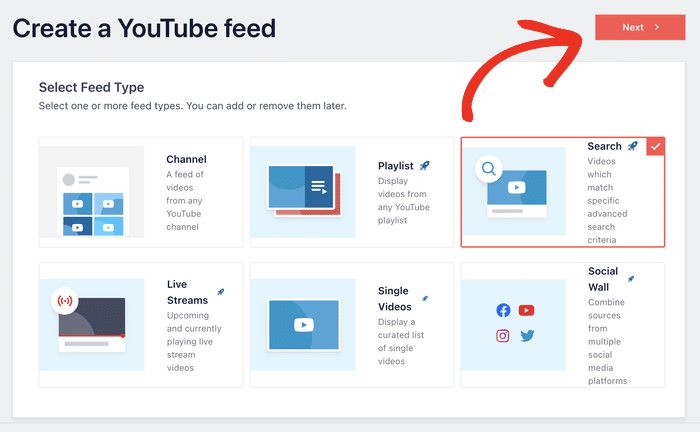Choose the Single Videos feed title
Screen dimensions: 700x432
pos(396,298)
